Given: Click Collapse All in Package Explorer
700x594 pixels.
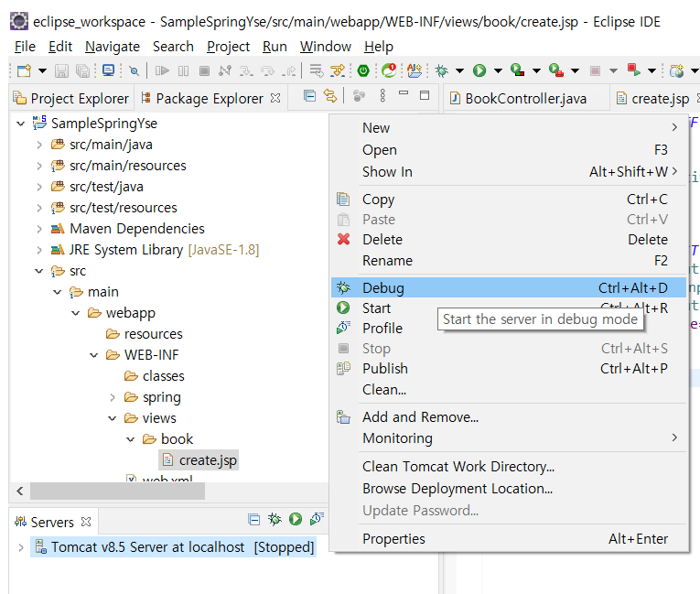Looking at the screenshot, I should [309, 95].
